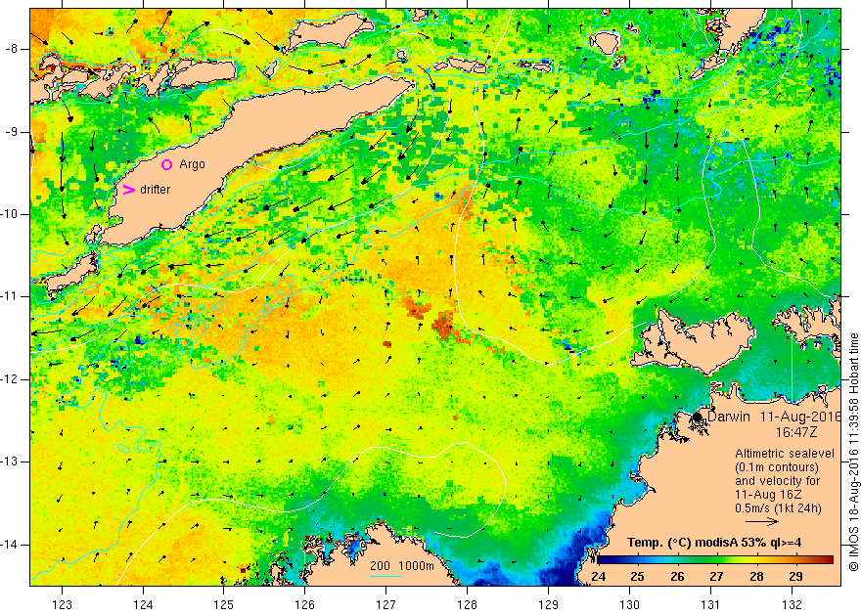This screenshot has width=861, height=616.
Task: Click the colorbar label '25'
Action: point(637,577)
